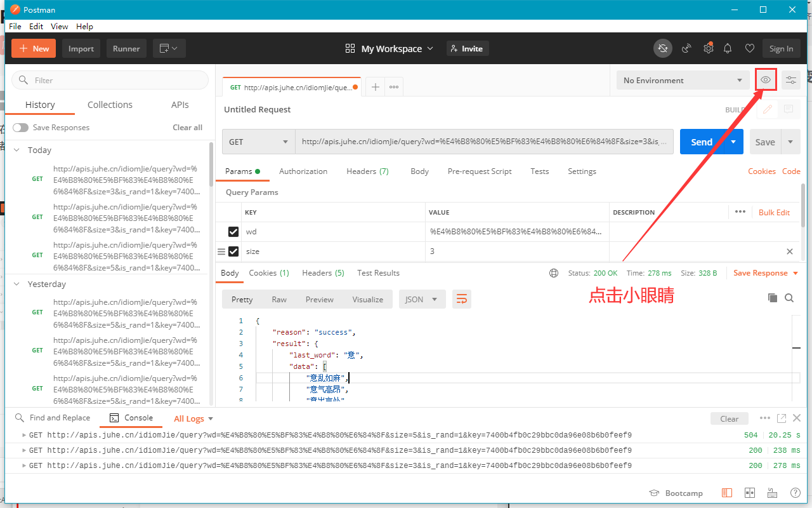This screenshot has height=508, width=812.
Task: Switch to APIs sidebar tab
Action: [180, 105]
